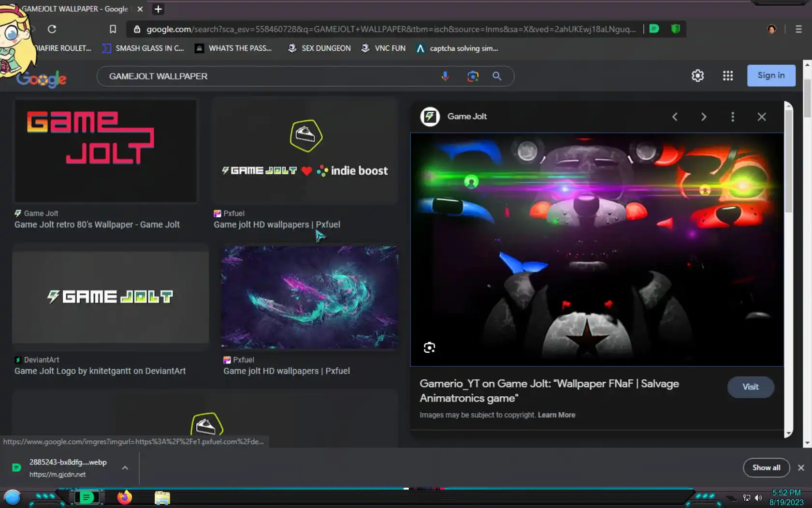Bookmark this page with the bookmark icon
Image resolution: width=812 pixels, height=508 pixels.
click(x=113, y=29)
